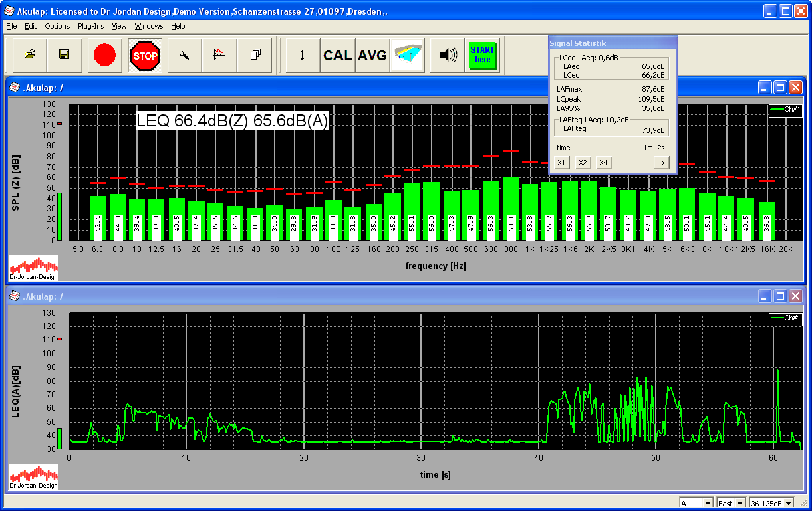Open the 3D spectrogram view icon
This screenshot has height=511, width=812.
pyautogui.click(x=408, y=55)
